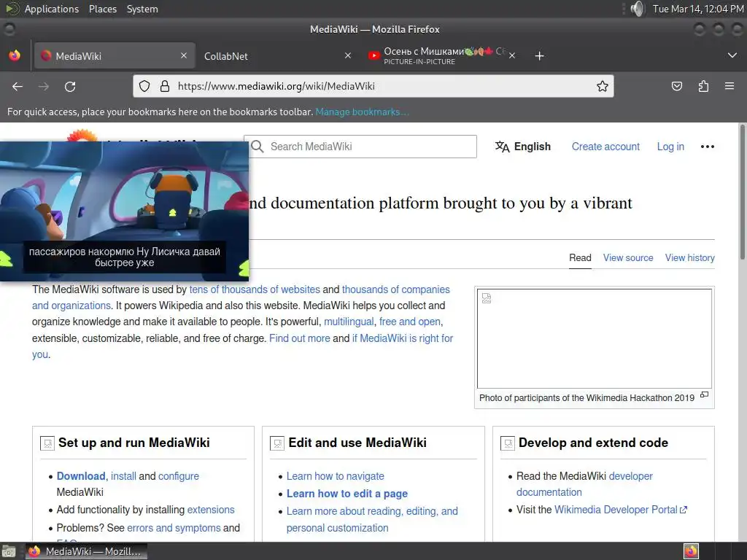The height and width of the screenshot is (560, 747).
Task: Follow the Find out more link
Action: 300,338
